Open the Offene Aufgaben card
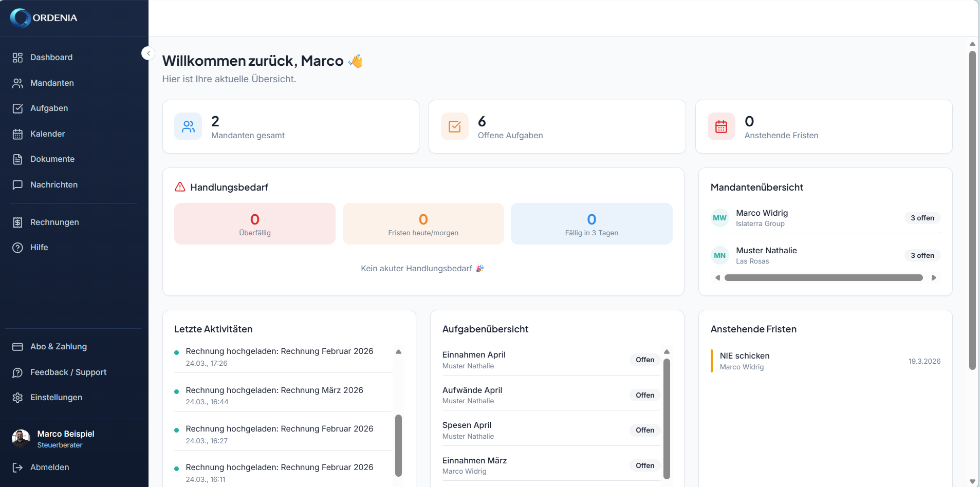Image resolution: width=980 pixels, height=487 pixels. [557, 126]
